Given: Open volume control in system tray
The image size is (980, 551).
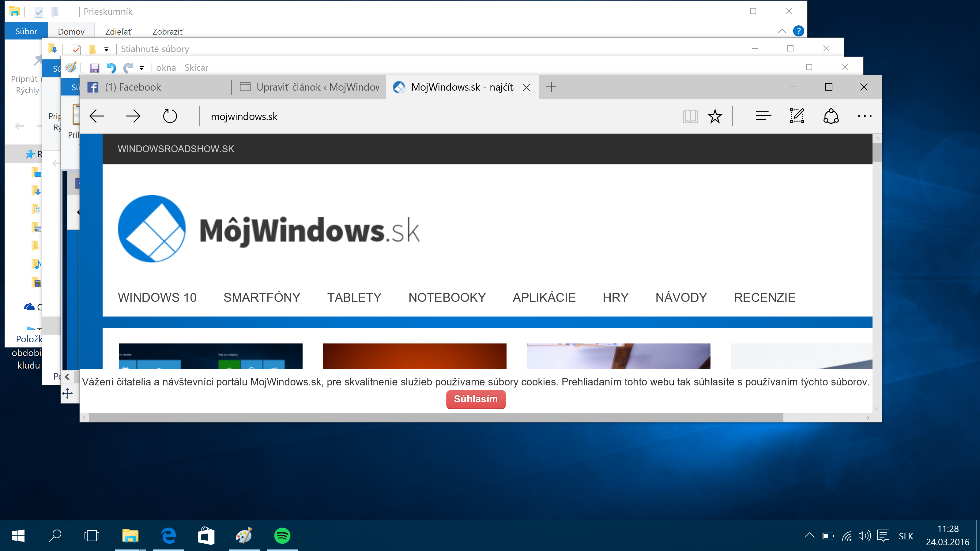Looking at the screenshot, I should coord(864,536).
